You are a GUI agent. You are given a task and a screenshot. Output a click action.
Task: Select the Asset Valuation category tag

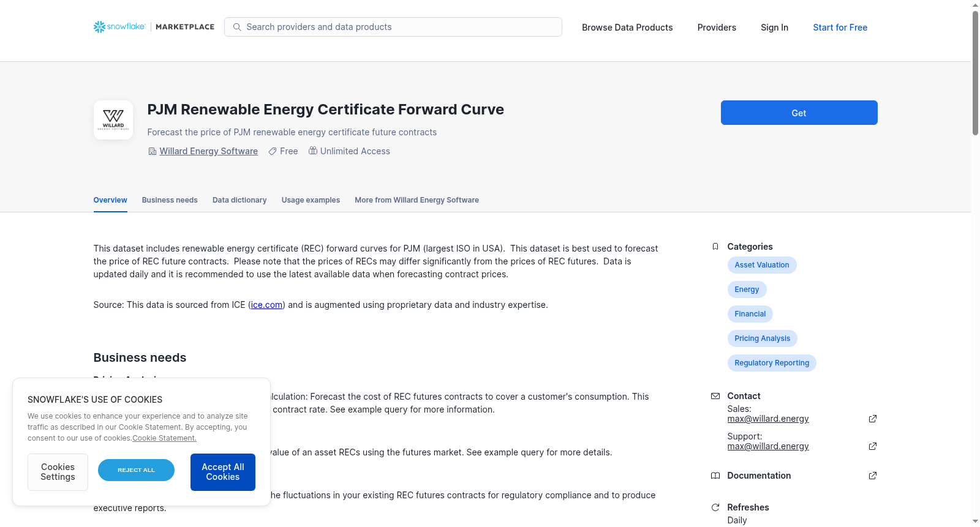pyautogui.click(x=762, y=265)
